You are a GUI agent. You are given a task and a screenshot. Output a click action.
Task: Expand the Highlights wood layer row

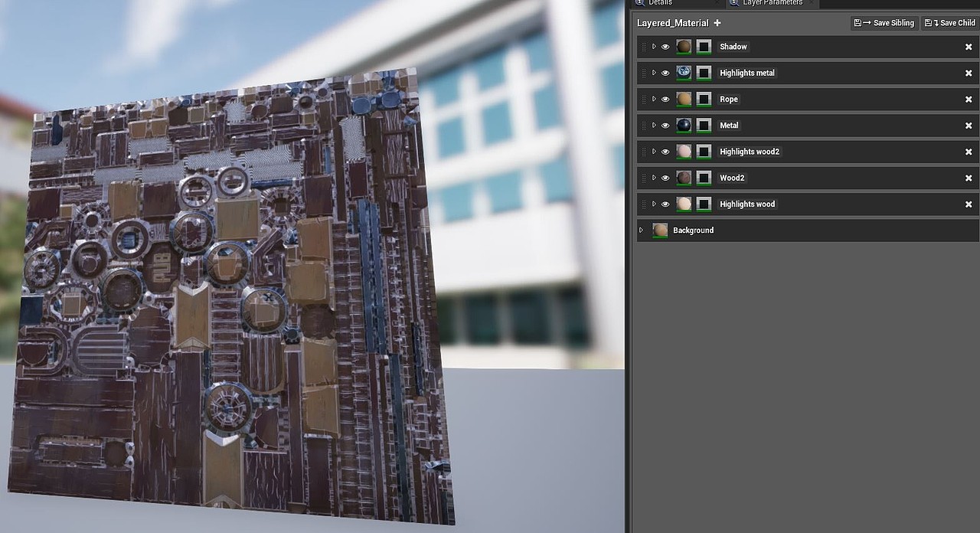click(654, 204)
